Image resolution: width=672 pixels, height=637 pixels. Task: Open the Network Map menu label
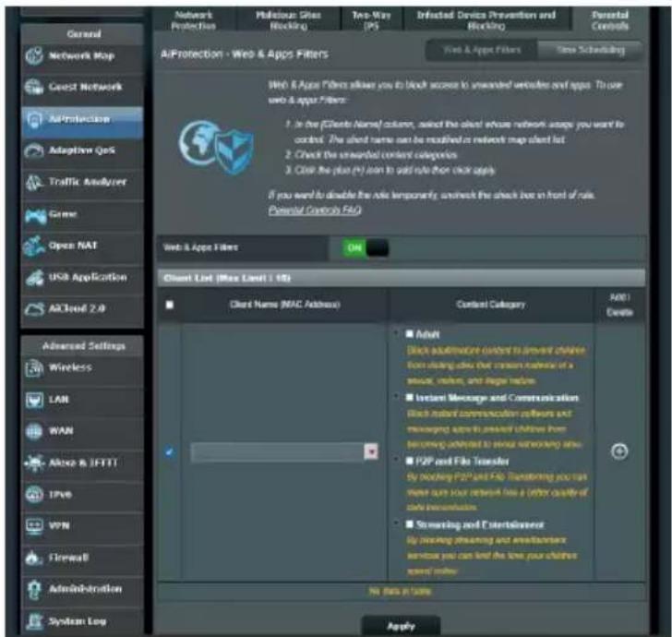pos(81,55)
